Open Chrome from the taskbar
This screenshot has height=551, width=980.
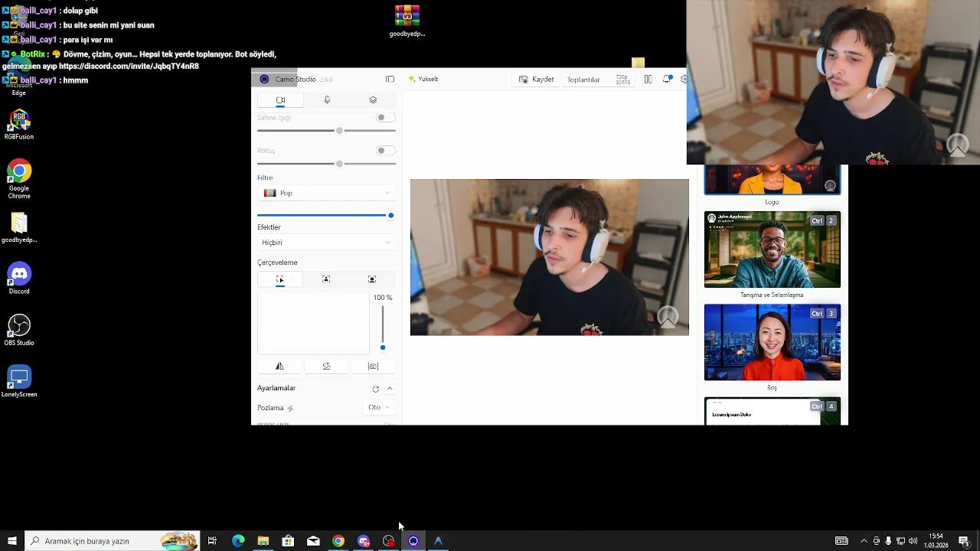(338, 541)
